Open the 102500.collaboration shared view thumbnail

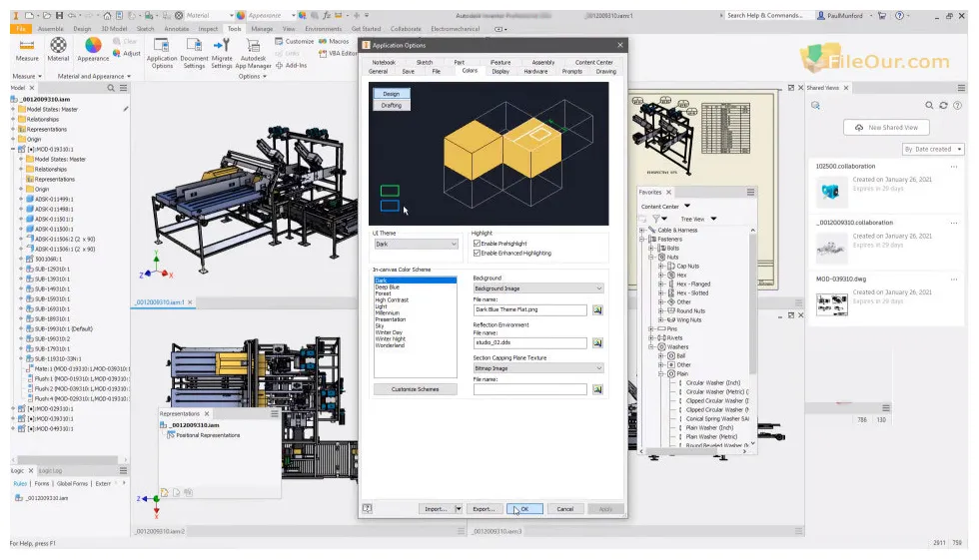pos(831,192)
